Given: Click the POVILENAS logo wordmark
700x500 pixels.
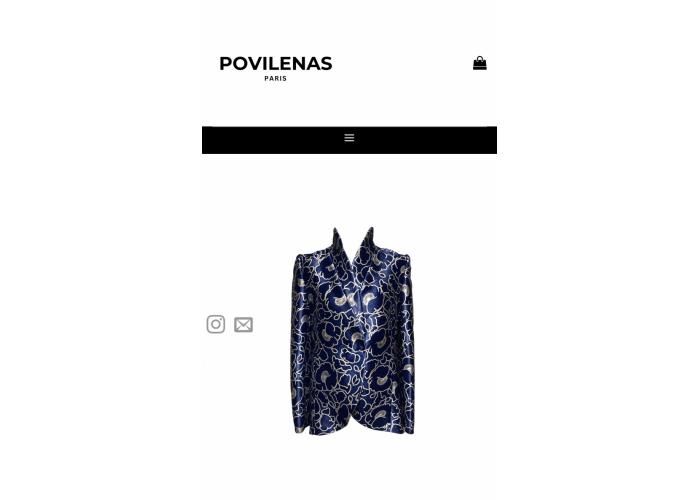Looking at the screenshot, I should (276, 64).
